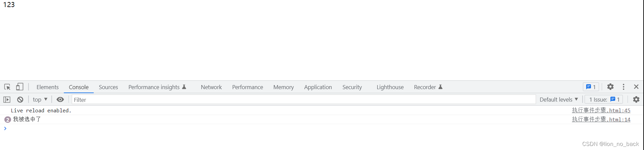The height and width of the screenshot is (150, 644).
Task: Switch to the Network tab
Action: [x=211, y=87]
